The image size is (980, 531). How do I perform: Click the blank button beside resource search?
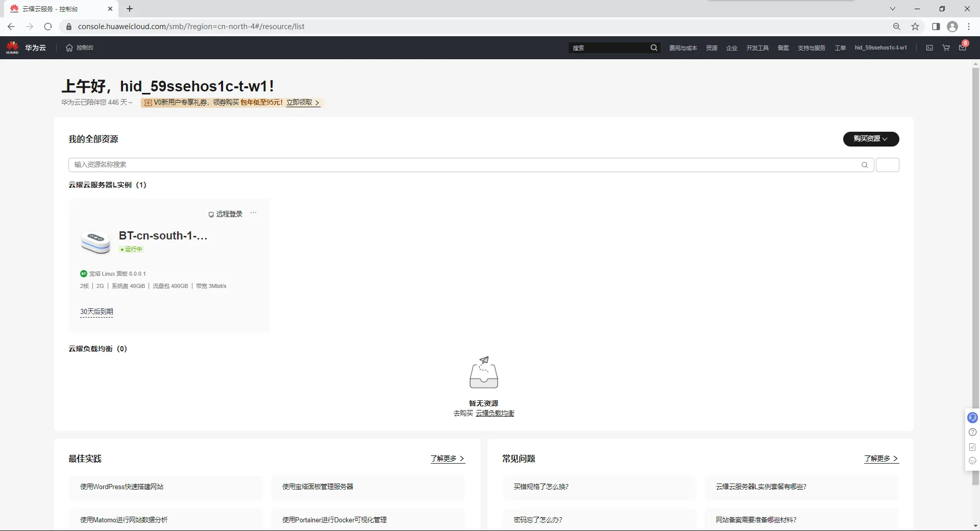pyautogui.click(x=887, y=165)
